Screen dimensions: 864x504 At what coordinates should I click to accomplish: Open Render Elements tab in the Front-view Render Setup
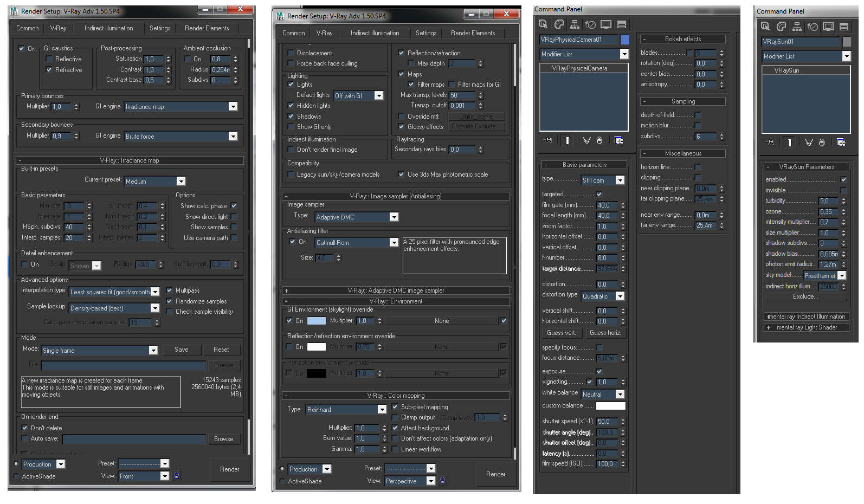(207, 28)
